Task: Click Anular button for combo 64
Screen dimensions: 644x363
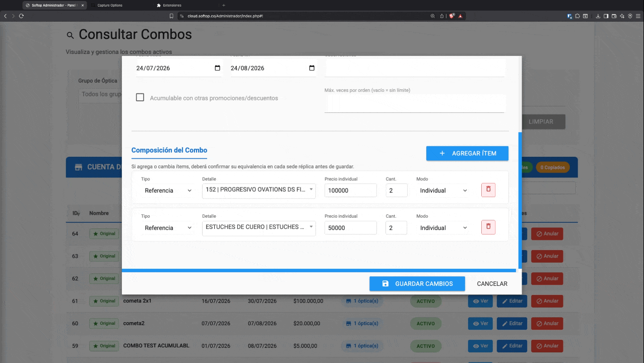Action: click(x=547, y=234)
